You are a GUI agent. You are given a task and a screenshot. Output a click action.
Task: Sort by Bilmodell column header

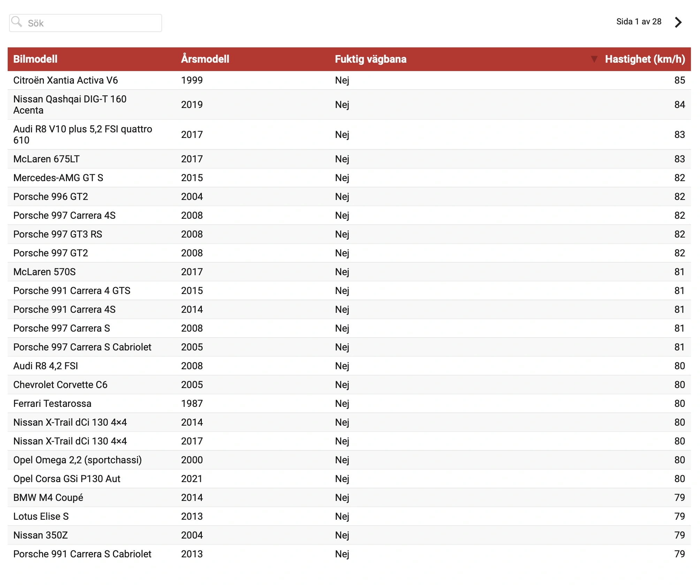(x=35, y=59)
